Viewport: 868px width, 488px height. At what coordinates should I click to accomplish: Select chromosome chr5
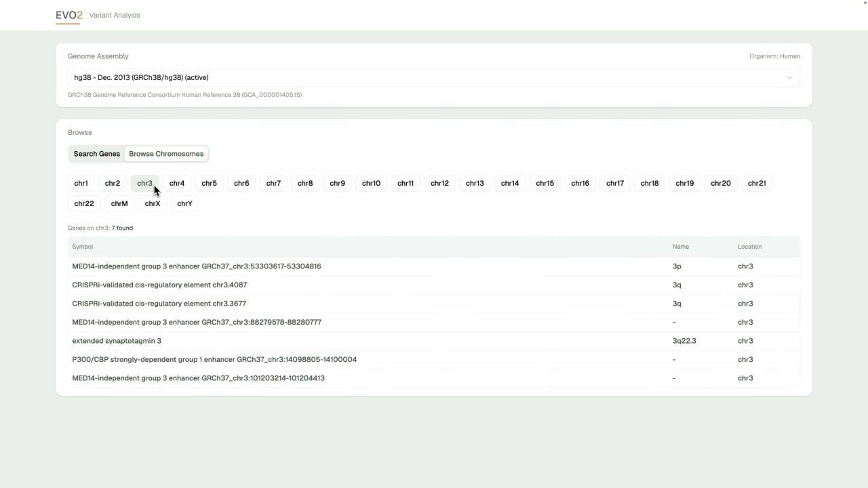coord(210,184)
